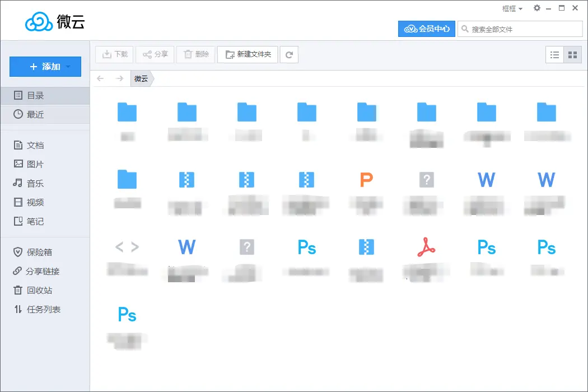Switch to grid thumbnail view
The image size is (588, 392).
click(573, 55)
